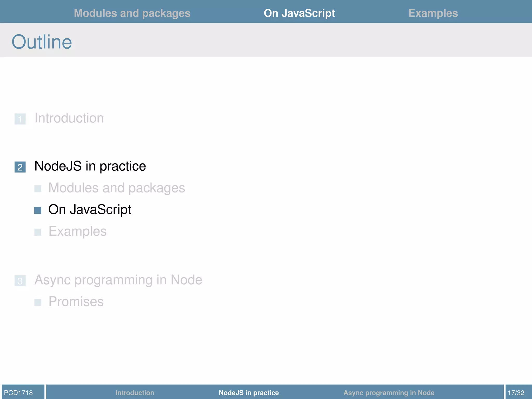The width and height of the screenshot is (532, 399).
Task: Select 'On JavaScript' outline subsection
Action: click(x=90, y=210)
